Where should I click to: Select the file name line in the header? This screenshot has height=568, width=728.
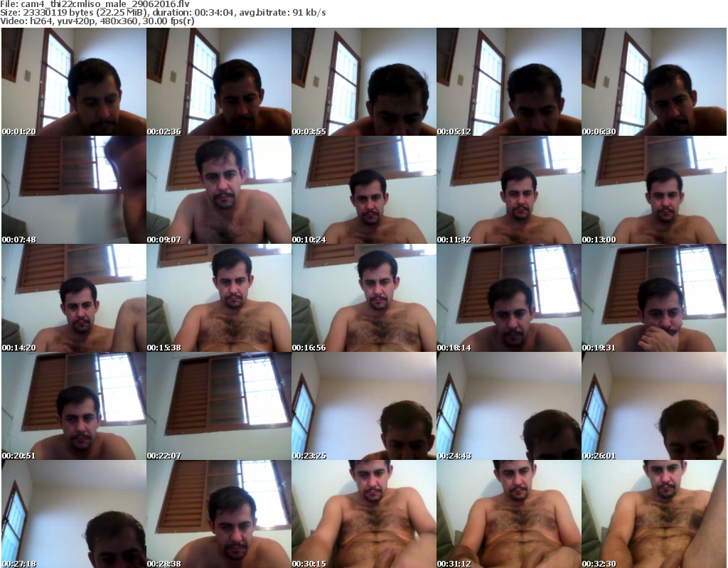pos(95,4)
